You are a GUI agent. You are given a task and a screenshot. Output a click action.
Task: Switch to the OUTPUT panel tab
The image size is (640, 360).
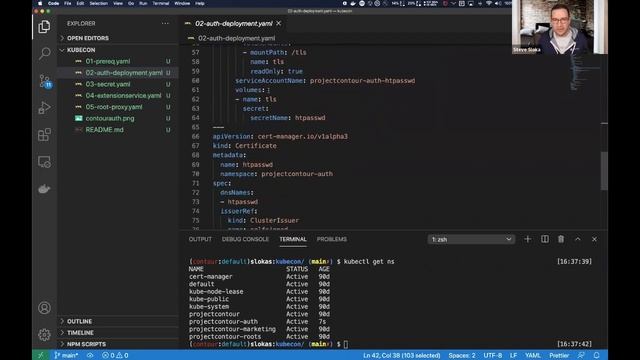(200, 239)
